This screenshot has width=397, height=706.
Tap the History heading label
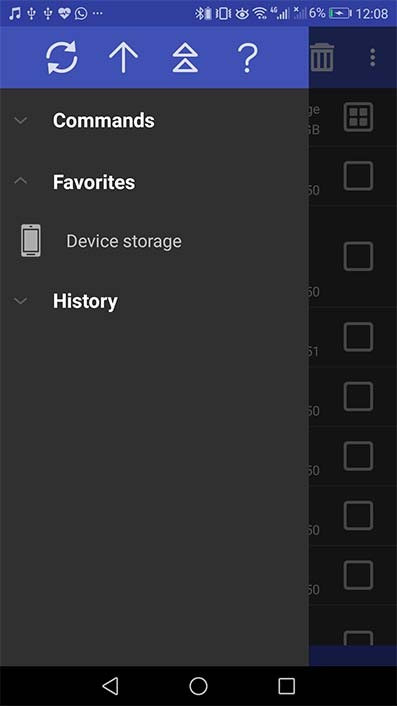click(85, 301)
